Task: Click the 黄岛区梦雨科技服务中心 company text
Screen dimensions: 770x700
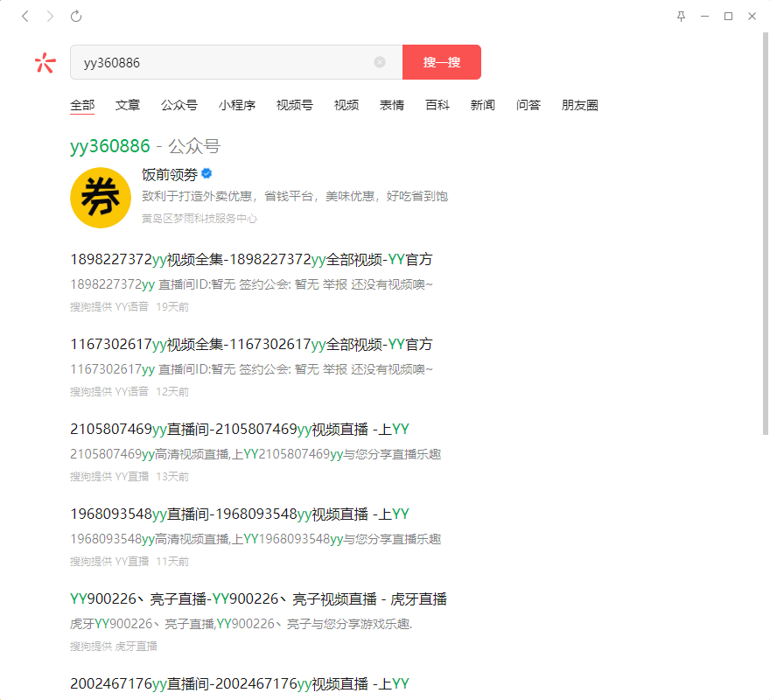Action: pyautogui.click(x=199, y=219)
